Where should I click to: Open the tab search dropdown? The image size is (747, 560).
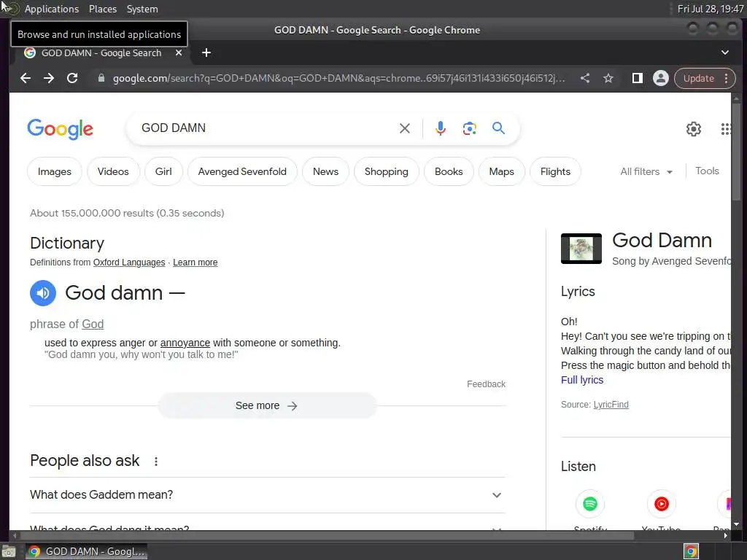(724, 52)
